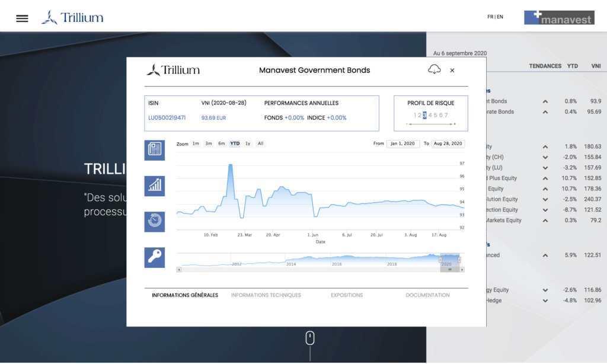Screen dimensions: 607x364
Task: Grab the left handle of the chart navigator
Action: click(x=440, y=260)
